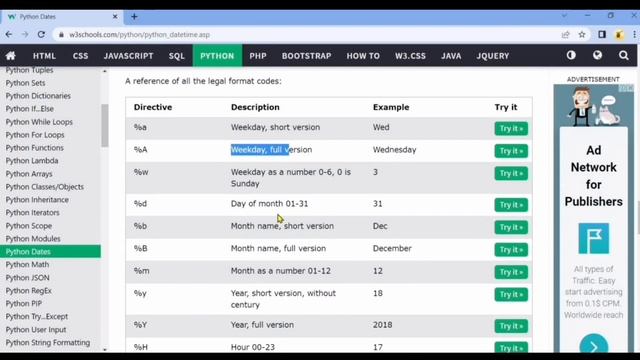
Task: Open HOW TO in top navbar
Action: [x=363, y=56]
